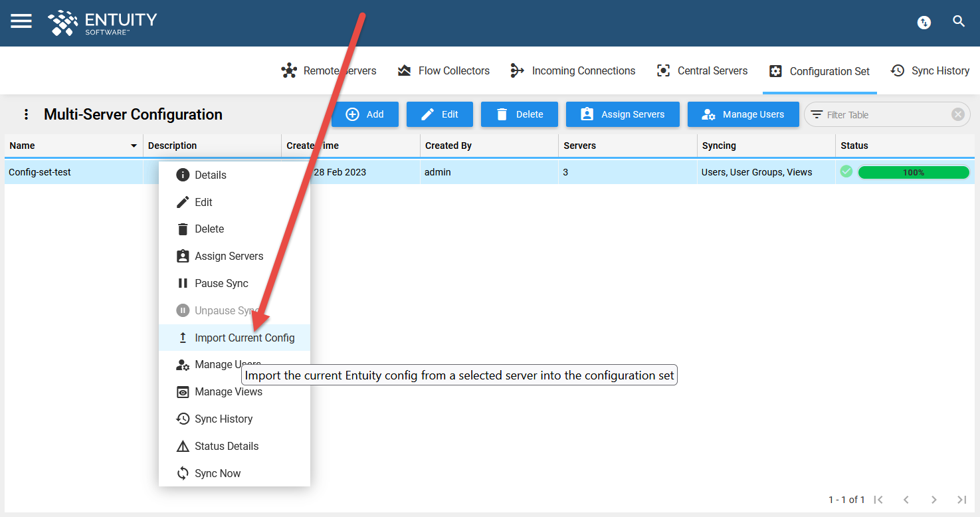Go to the next page arrow
Image resolution: width=980 pixels, height=517 pixels.
[x=934, y=500]
